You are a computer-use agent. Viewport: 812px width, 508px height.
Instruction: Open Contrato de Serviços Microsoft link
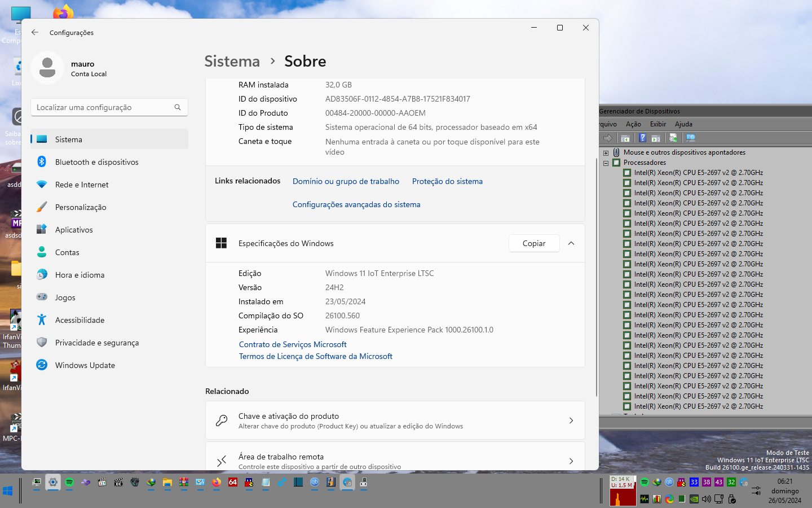(x=293, y=344)
